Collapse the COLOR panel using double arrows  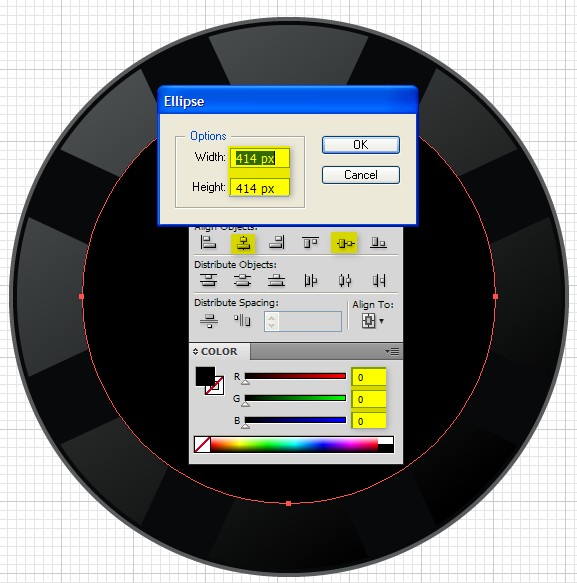(x=196, y=351)
